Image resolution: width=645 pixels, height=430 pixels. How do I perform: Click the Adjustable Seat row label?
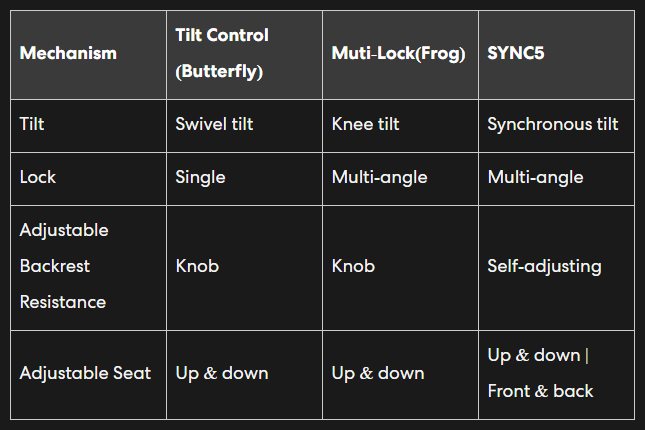86,374
